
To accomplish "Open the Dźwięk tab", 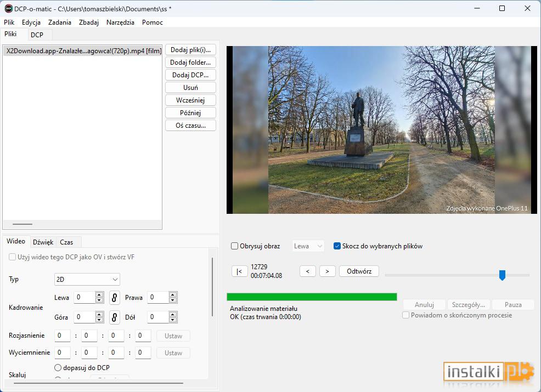I will pos(43,242).
